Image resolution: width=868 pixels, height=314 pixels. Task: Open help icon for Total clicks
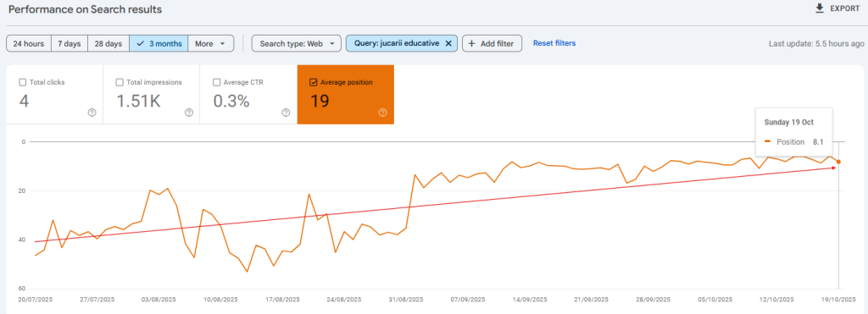[x=92, y=113]
